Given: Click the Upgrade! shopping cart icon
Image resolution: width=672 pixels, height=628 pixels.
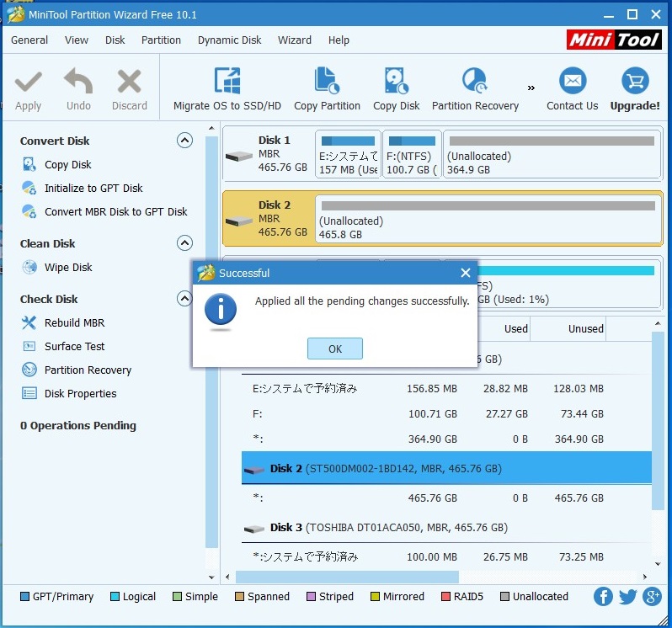Looking at the screenshot, I should pyautogui.click(x=635, y=81).
